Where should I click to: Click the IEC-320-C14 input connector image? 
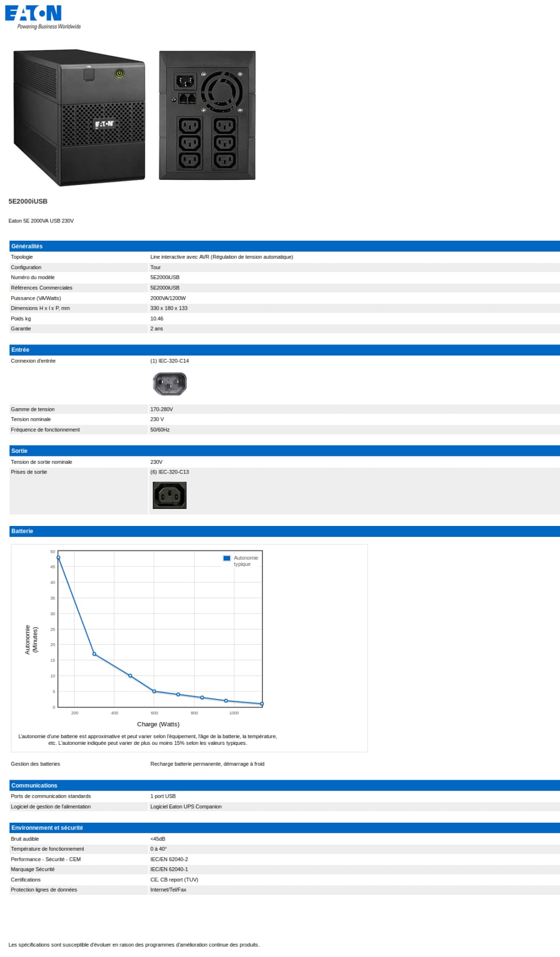pos(170,384)
